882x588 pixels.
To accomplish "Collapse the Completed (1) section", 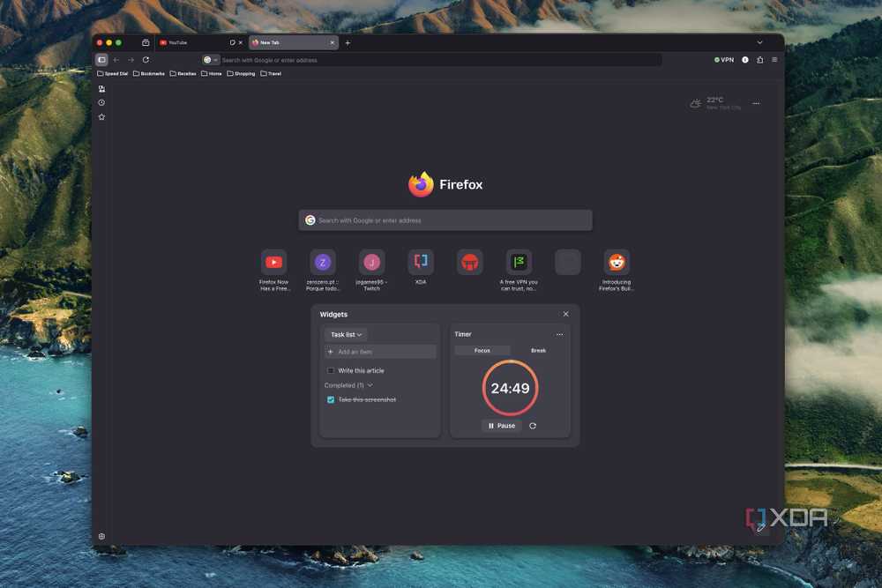I will pyautogui.click(x=348, y=385).
